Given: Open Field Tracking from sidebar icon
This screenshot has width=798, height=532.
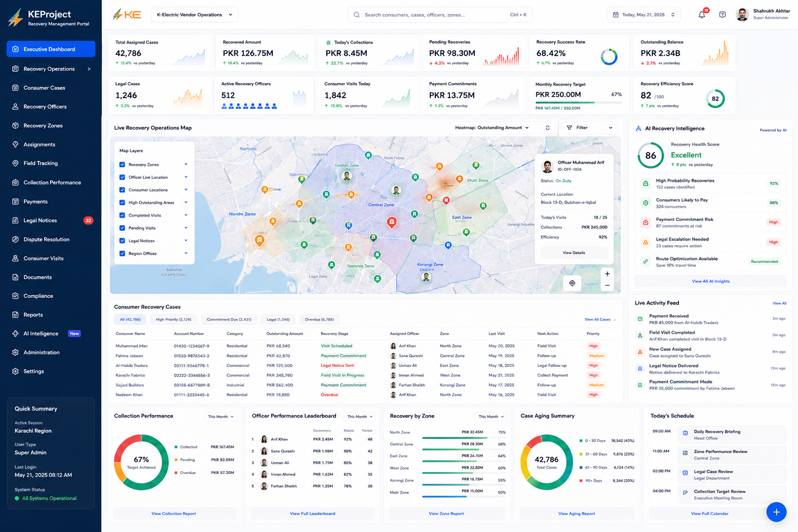Looking at the screenshot, I should (16, 163).
